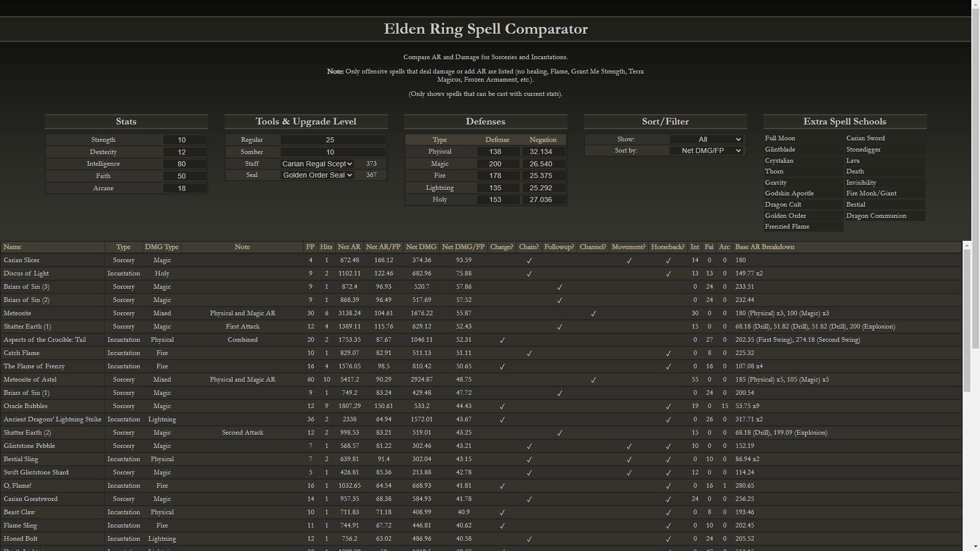The image size is (980, 551).
Task: Toggle the Death spell school
Action: tap(885, 171)
